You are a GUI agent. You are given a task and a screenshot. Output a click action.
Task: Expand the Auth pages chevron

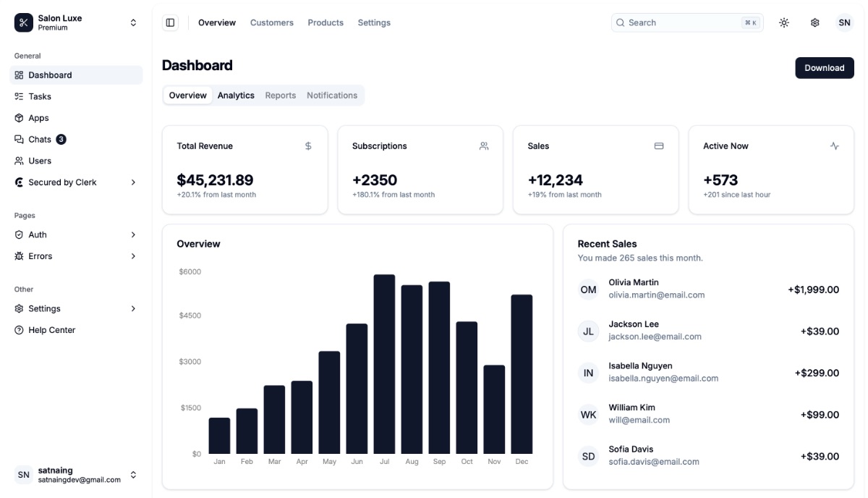133,235
